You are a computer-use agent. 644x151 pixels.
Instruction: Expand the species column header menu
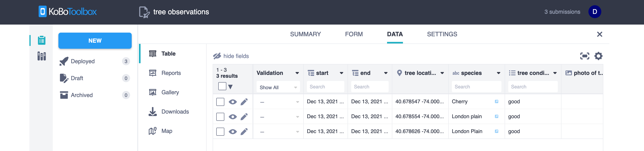coord(498,73)
